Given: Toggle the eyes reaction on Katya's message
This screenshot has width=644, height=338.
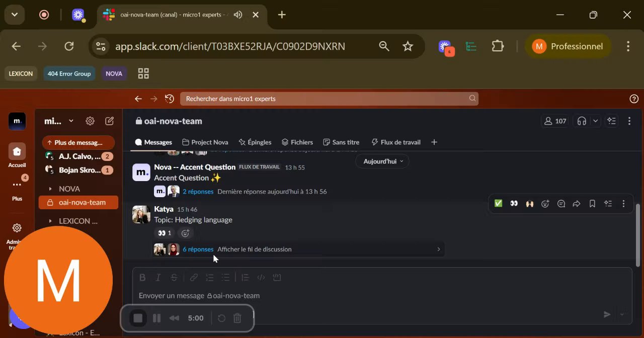Looking at the screenshot, I should point(164,233).
